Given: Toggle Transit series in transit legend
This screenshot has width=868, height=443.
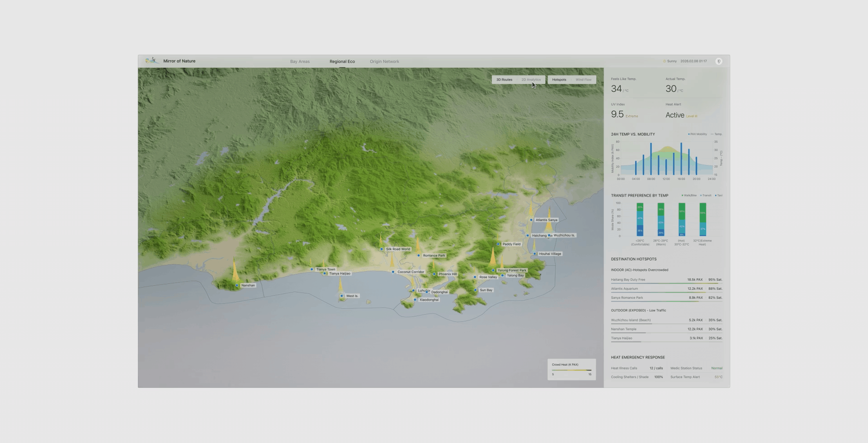Looking at the screenshot, I should [x=706, y=196].
